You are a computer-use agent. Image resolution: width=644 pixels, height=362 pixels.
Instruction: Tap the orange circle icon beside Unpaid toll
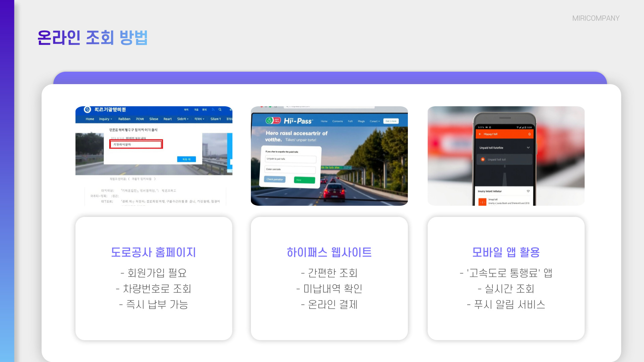483,160
